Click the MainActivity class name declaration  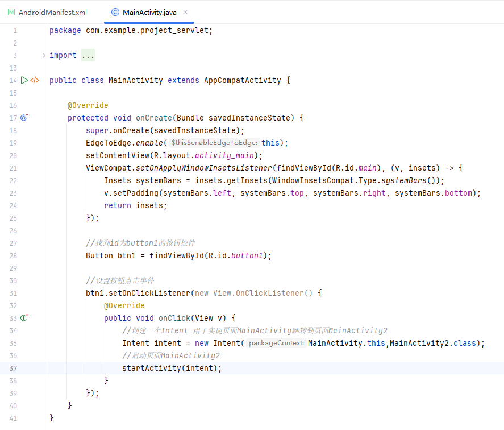click(x=136, y=80)
